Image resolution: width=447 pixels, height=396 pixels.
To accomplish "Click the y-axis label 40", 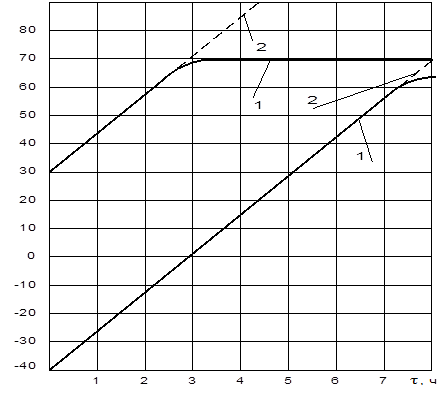I will coord(27,143).
